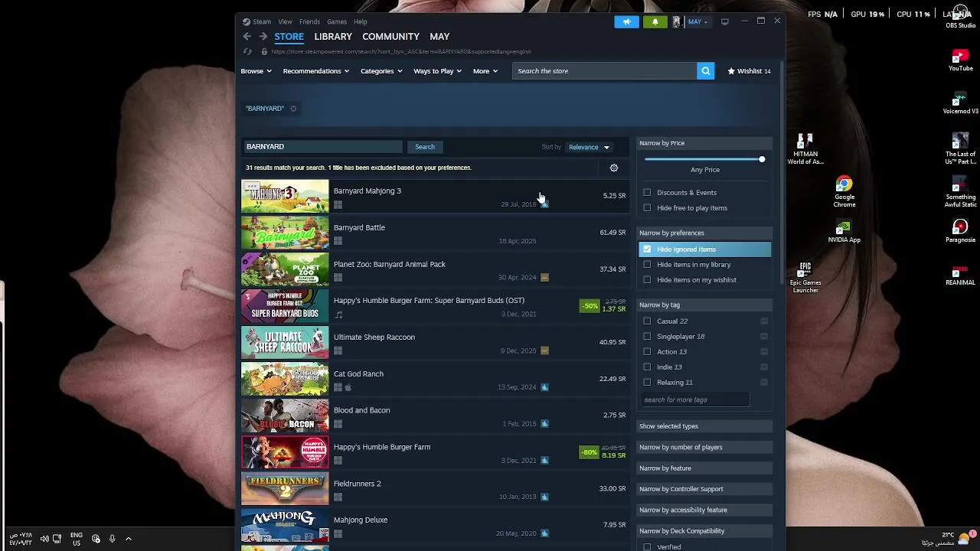Move the Narrow by Price slider handle

pyautogui.click(x=761, y=159)
